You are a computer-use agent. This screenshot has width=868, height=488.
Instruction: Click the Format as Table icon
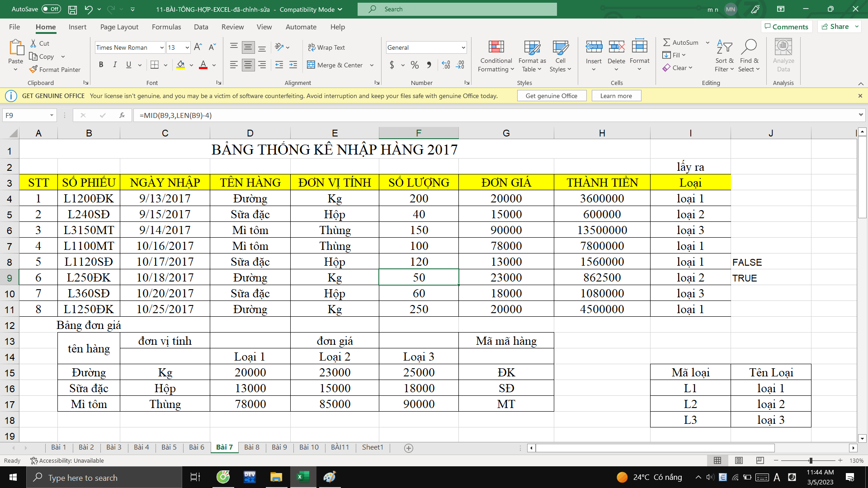532,47
